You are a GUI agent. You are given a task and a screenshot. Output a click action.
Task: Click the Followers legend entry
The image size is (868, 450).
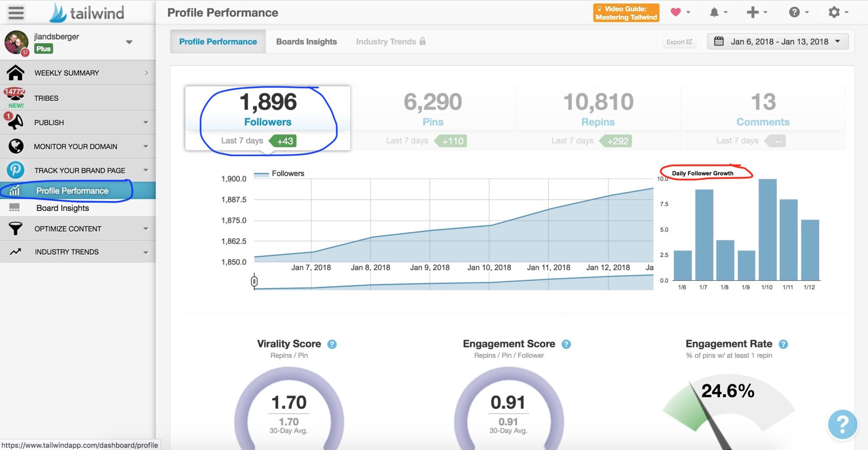279,173
